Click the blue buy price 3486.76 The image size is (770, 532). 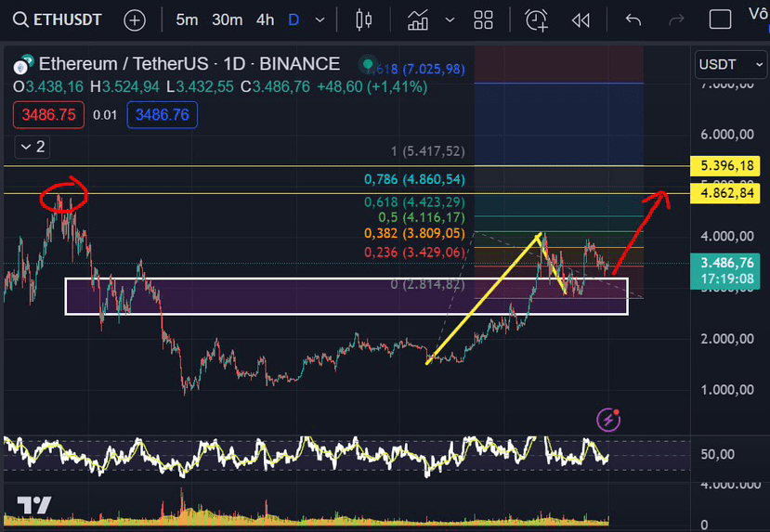click(x=162, y=115)
